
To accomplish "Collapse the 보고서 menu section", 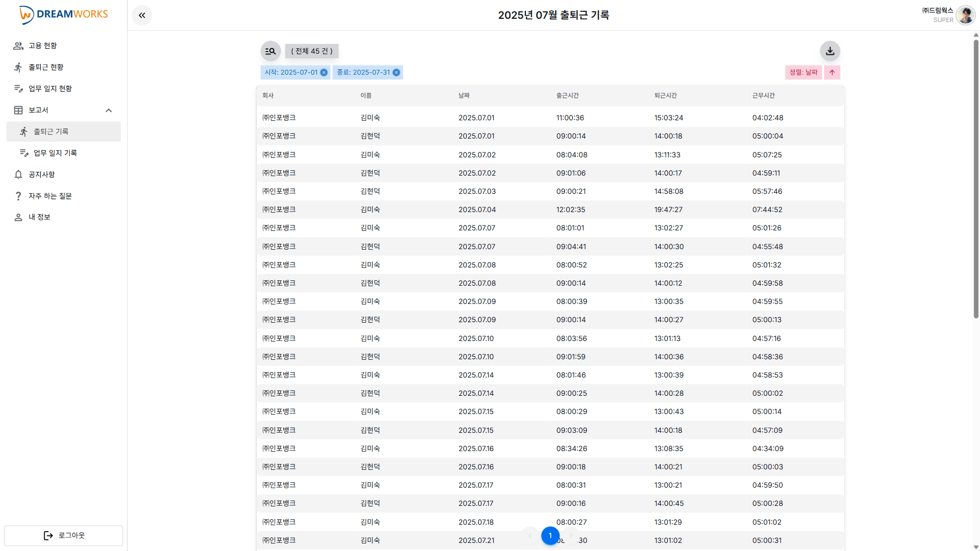I will (x=109, y=110).
